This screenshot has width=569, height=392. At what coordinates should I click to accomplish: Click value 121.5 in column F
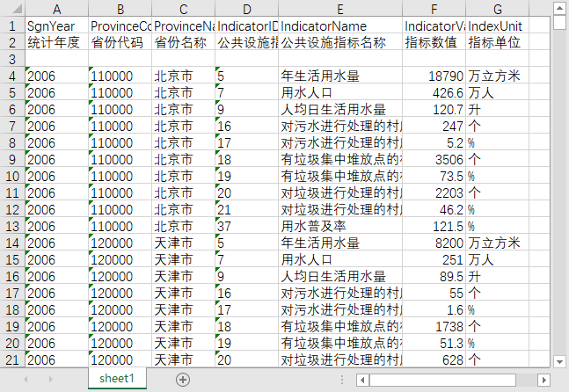tap(434, 226)
